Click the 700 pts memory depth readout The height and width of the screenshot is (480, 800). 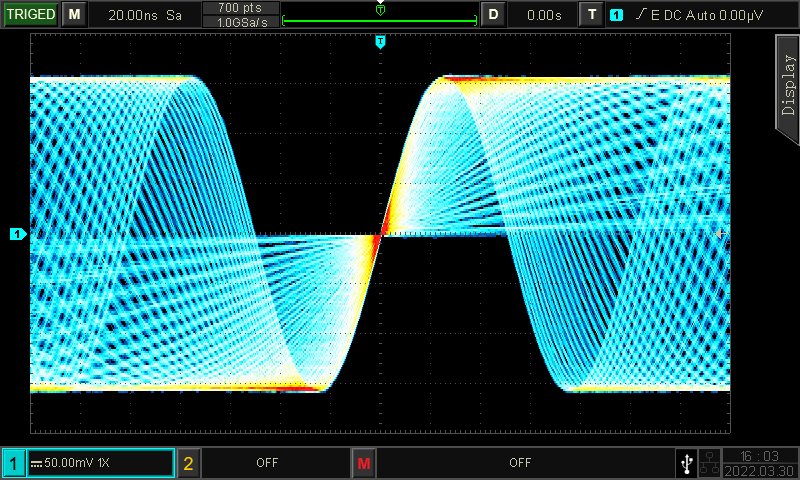(240, 8)
